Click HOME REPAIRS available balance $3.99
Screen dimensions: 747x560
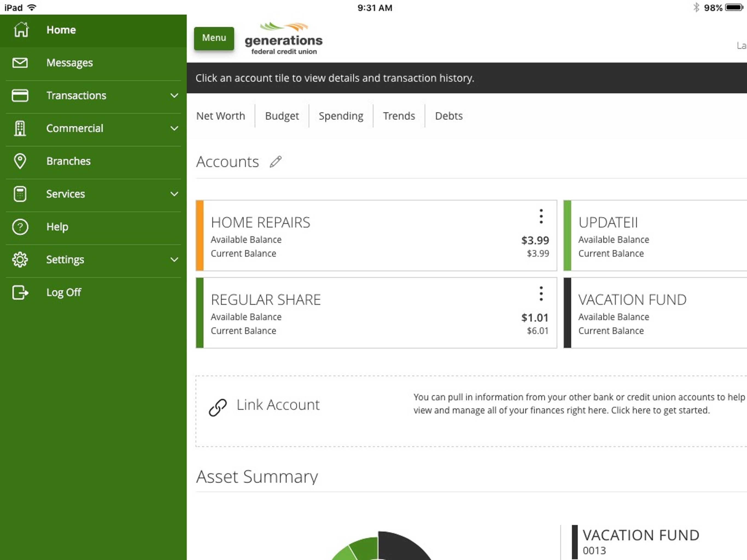coord(535,240)
